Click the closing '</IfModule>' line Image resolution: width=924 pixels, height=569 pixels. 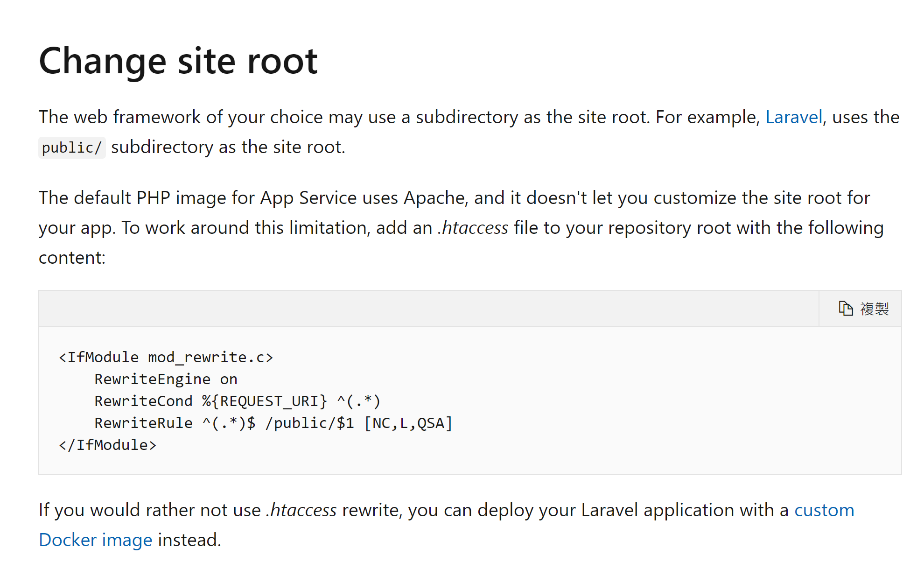point(107,445)
